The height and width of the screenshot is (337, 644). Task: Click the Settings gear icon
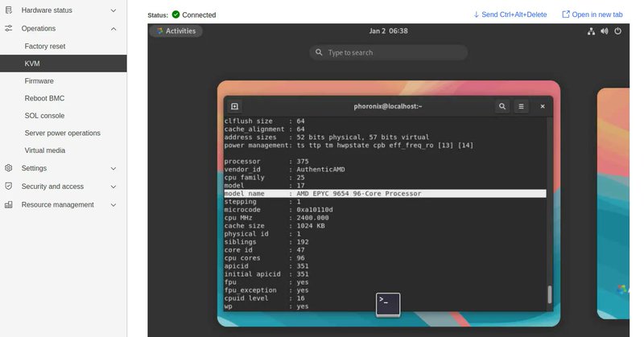click(x=9, y=168)
